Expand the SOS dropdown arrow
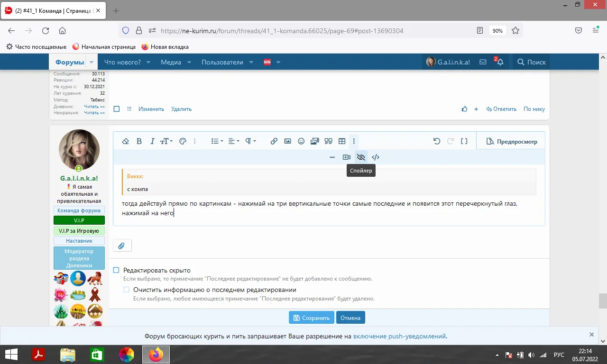Screen dimensions: 607x364 (x=278, y=62)
